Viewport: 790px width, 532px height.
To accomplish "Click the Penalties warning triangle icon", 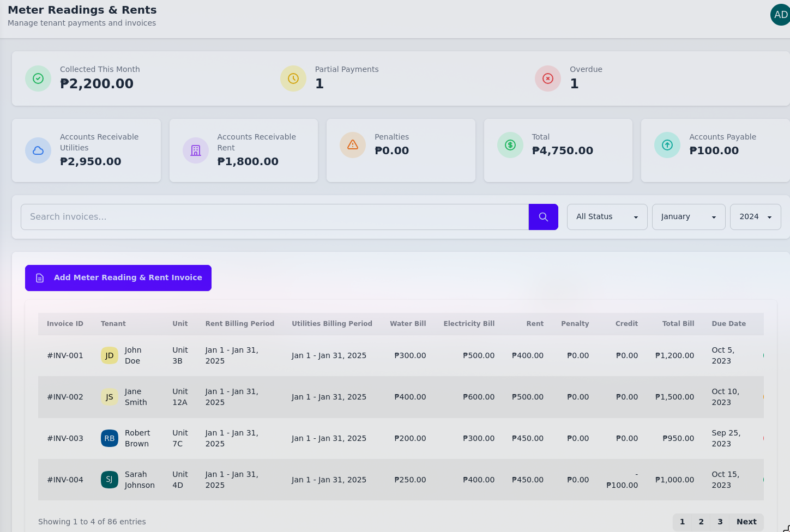I will [353, 145].
